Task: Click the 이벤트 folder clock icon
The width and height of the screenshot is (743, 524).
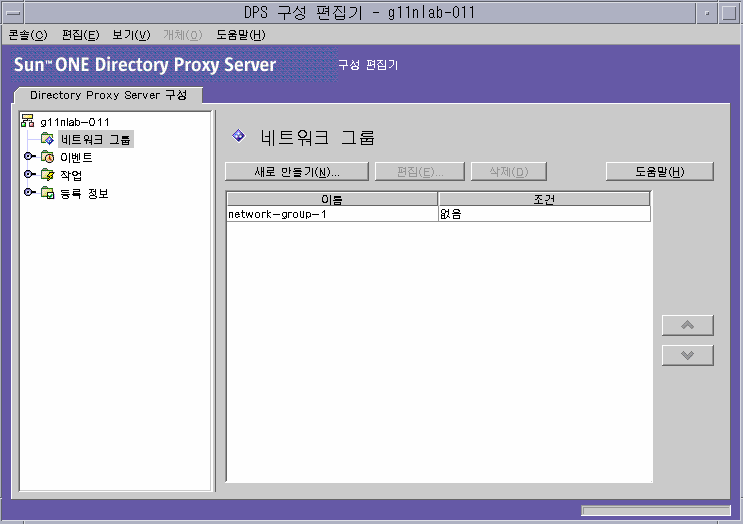Action: pos(47,157)
